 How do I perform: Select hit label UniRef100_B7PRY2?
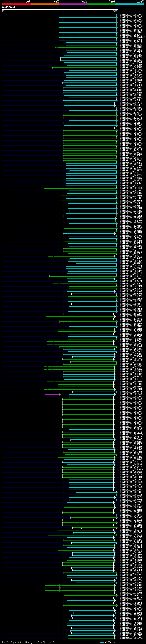[131, 170]
